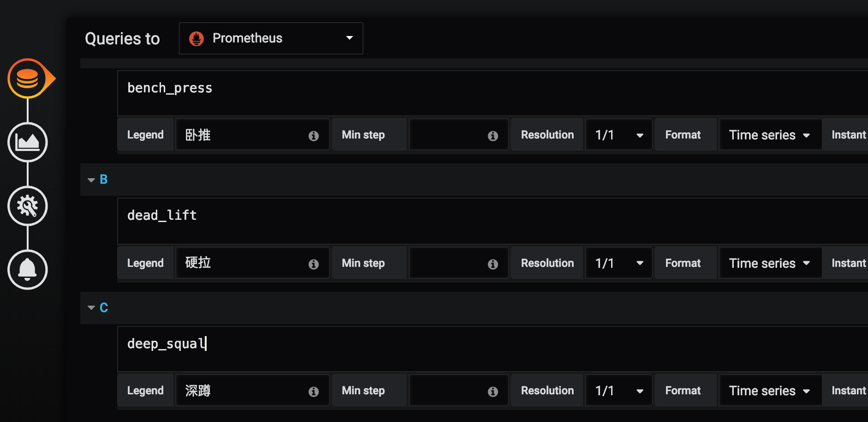Click info icon beside 卧推 legend
868x422 pixels.
(x=314, y=136)
